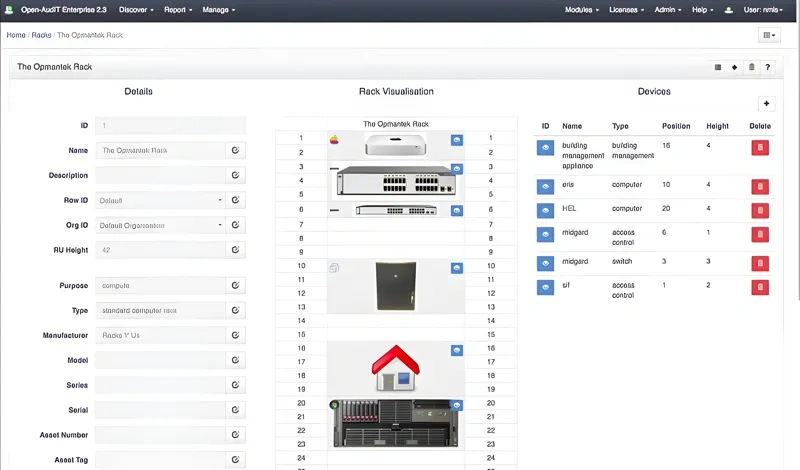View sif device via eye button
The height and width of the screenshot is (470, 800).
545,287
